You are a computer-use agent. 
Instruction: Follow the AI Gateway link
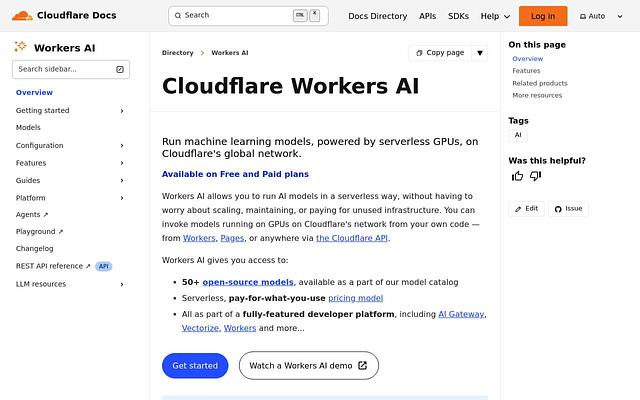(x=461, y=314)
